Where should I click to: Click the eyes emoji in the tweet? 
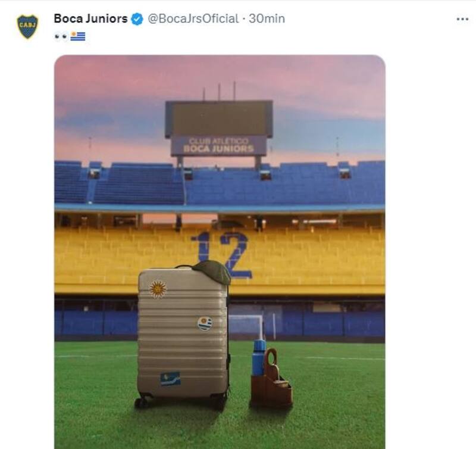(x=61, y=36)
